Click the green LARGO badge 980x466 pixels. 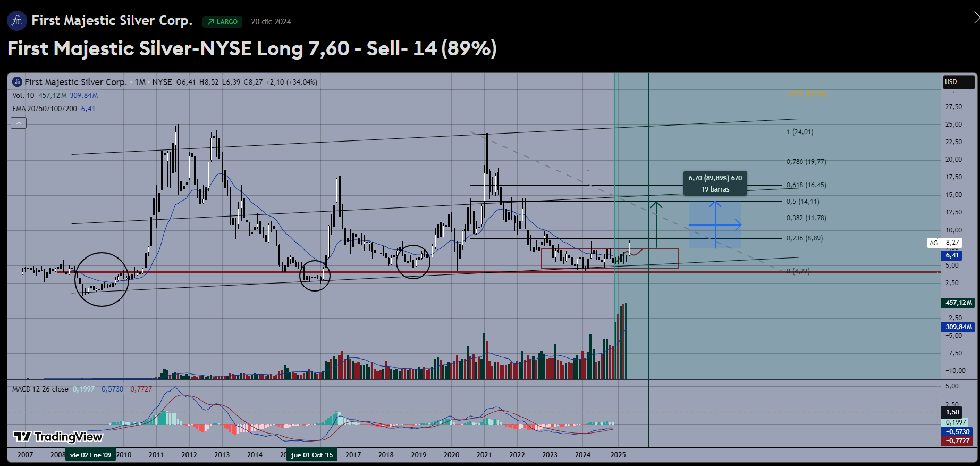(x=222, y=22)
